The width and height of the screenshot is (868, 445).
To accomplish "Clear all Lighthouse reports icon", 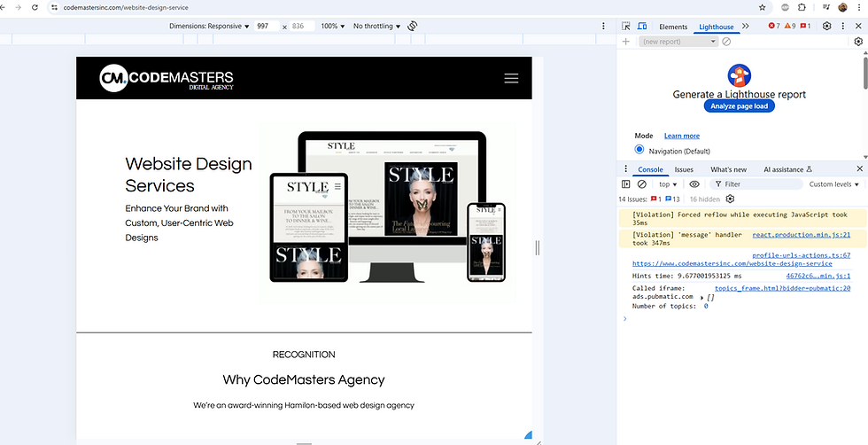I will [x=727, y=42].
